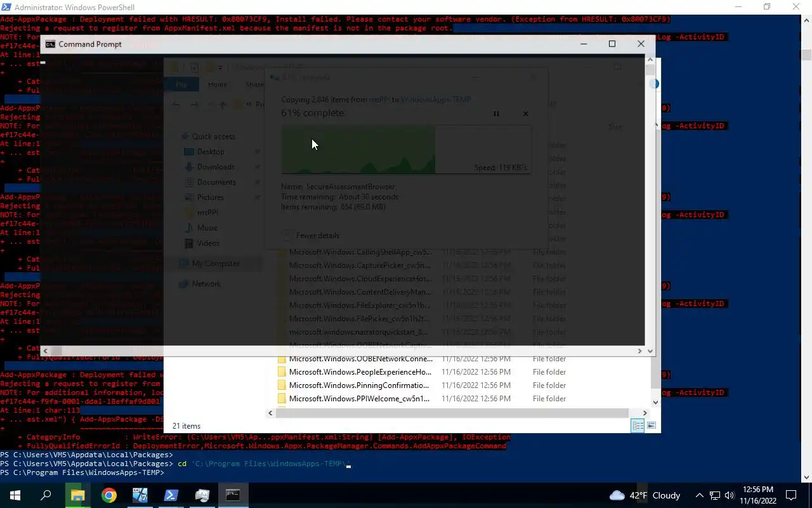Image resolution: width=812 pixels, height=508 pixels.
Task: Show hidden system tray icons
Action: (x=699, y=495)
